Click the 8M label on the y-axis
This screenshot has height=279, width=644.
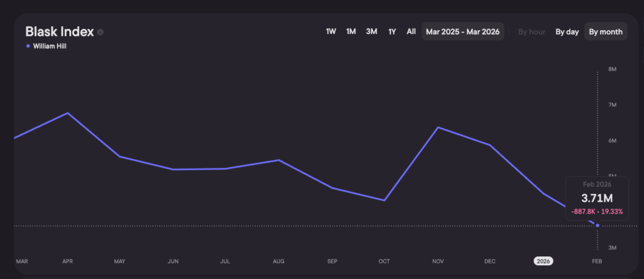[612, 69]
